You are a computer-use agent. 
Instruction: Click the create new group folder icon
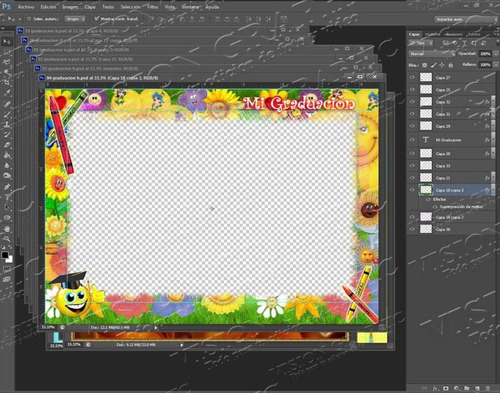(467, 388)
